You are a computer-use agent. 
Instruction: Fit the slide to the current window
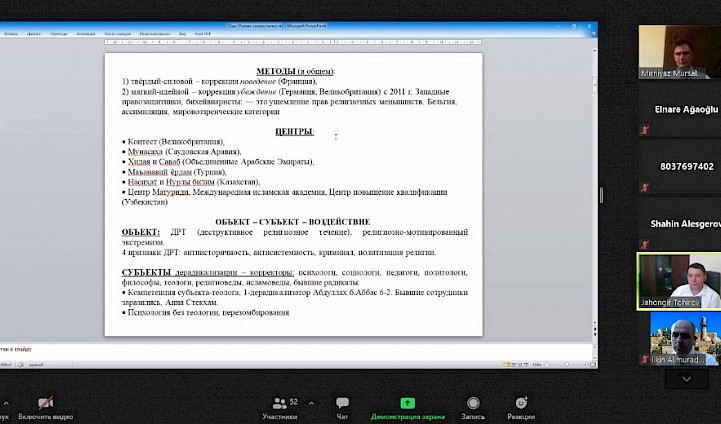point(593,365)
